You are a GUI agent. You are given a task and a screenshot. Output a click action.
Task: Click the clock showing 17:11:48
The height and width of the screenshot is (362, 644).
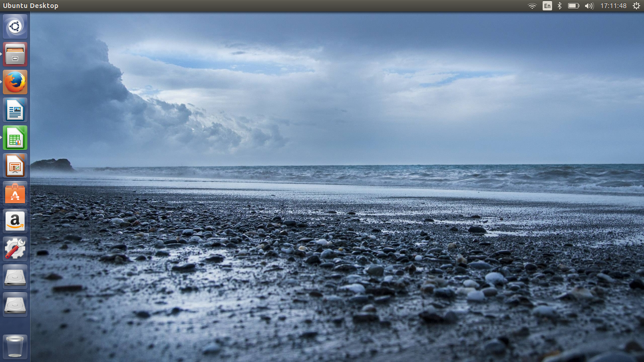click(x=613, y=6)
